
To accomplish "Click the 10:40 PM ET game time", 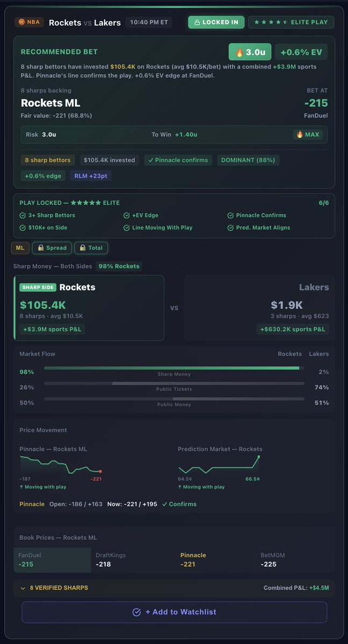I will point(149,22).
